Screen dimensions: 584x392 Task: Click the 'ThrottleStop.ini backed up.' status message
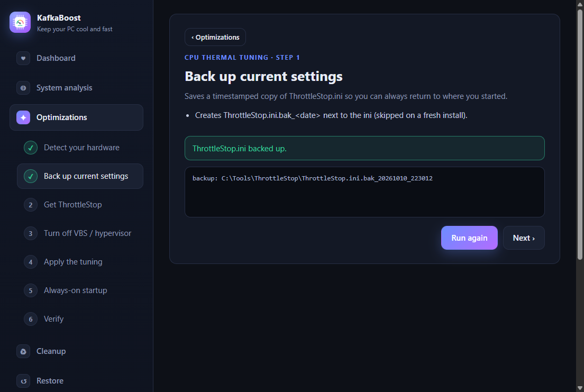364,148
